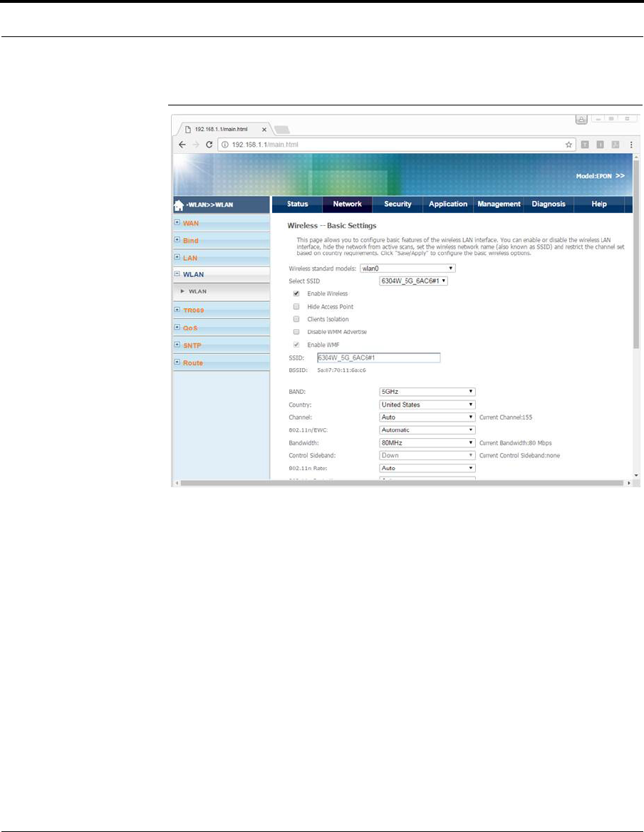Open the Security tab
The height and width of the screenshot is (832, 644).
(x=398, y=204)
